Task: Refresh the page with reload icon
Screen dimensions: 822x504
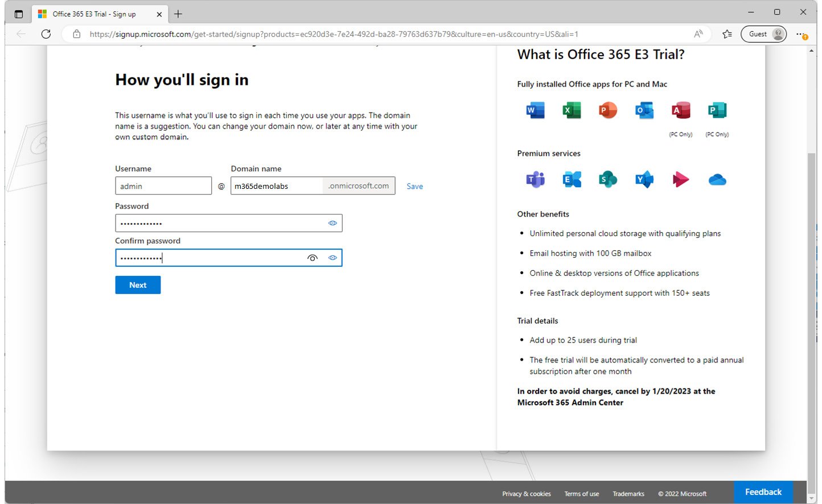Action: pos(46,34)
